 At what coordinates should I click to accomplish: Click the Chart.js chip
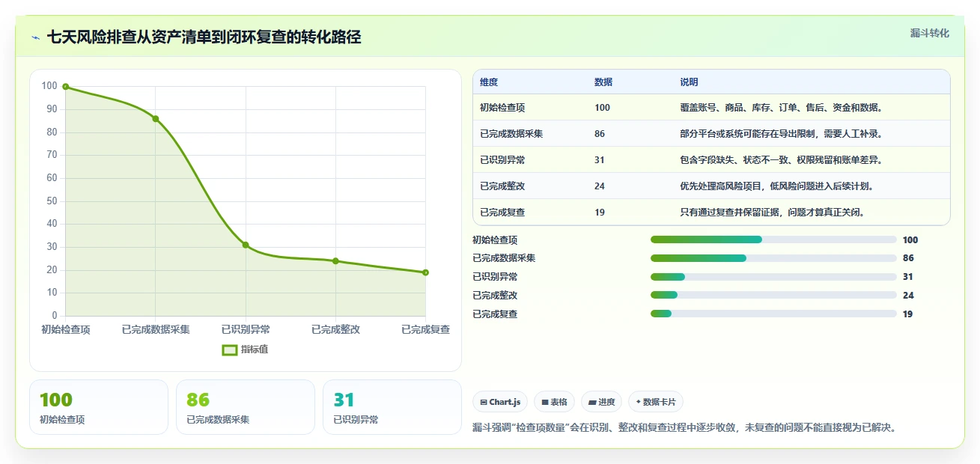point(500,402)
